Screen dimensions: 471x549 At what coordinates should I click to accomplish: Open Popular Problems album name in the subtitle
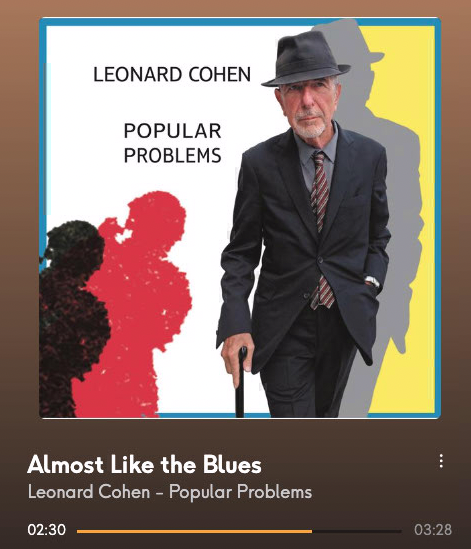[241, 492]
